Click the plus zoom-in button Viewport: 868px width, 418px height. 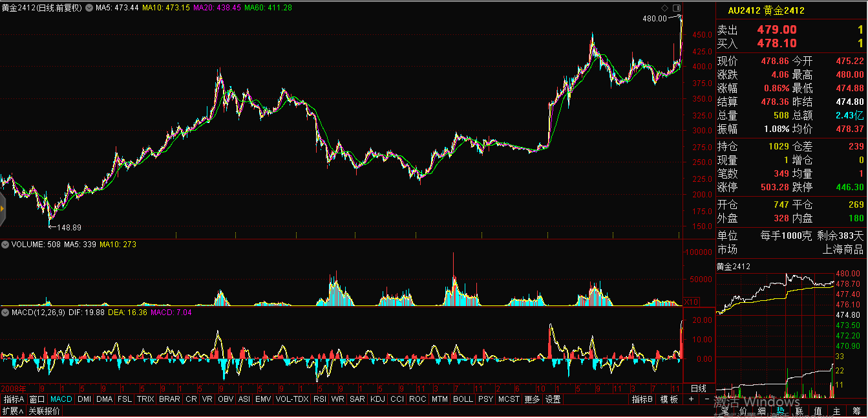[x=691, y=400]
